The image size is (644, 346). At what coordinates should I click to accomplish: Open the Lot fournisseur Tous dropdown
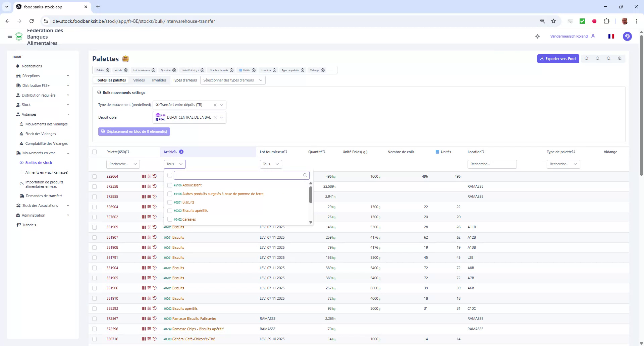tap(270, 164)
